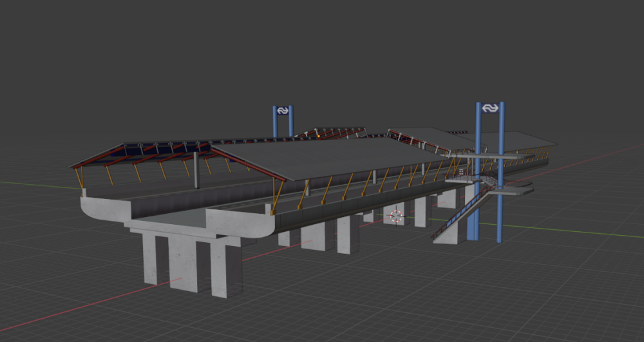Select the distant red-trussed roof section
This screenshot has width=644, height=342.
[335, 133]
